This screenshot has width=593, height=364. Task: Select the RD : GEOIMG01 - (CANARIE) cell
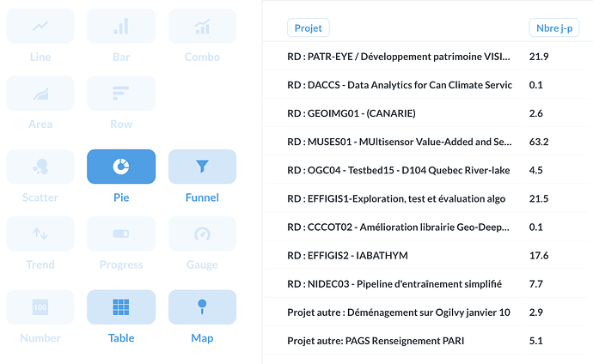click(x=352, y=113)
